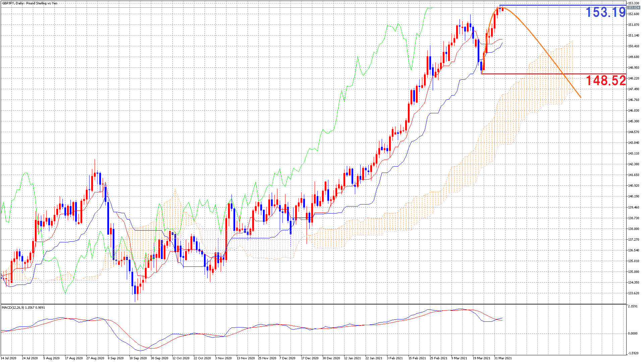
Task: Select the 19 Mar 2021 date label
Action: (482, 358)
